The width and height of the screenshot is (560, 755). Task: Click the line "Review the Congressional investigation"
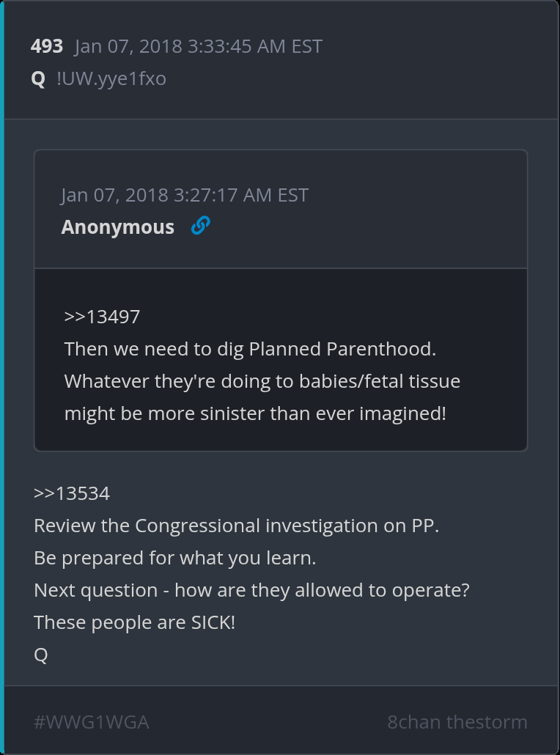tap(236, 526)
